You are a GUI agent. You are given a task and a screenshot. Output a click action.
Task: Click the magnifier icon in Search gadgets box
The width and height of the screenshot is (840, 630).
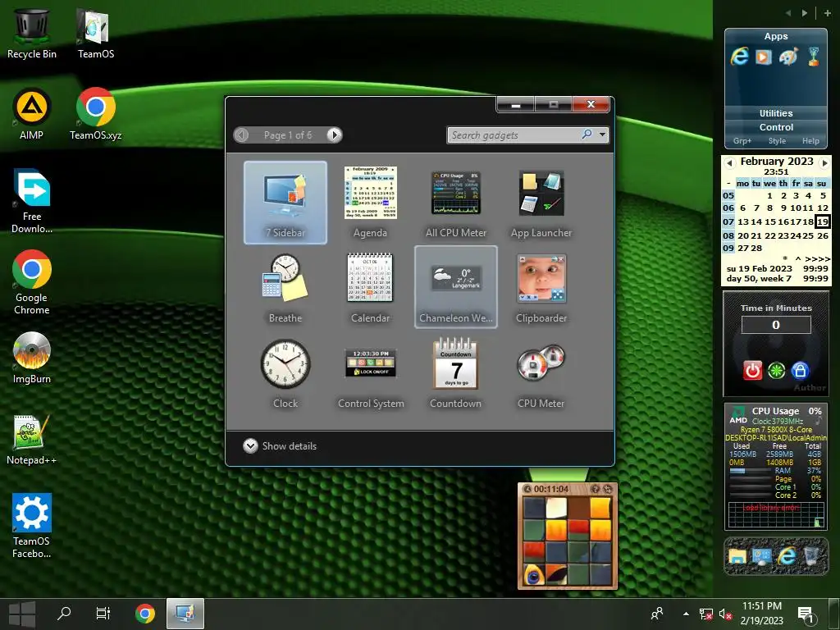pyautogui.click(x=587, y=135)
